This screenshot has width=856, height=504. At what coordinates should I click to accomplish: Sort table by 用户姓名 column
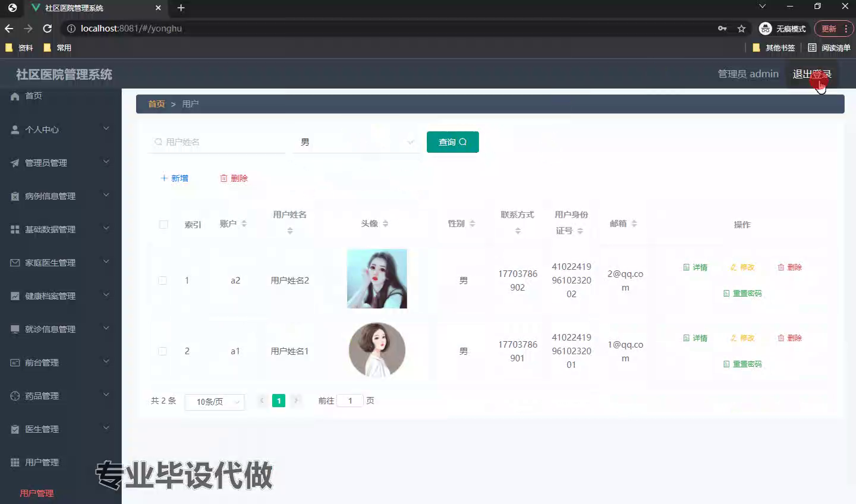point(290,231)
